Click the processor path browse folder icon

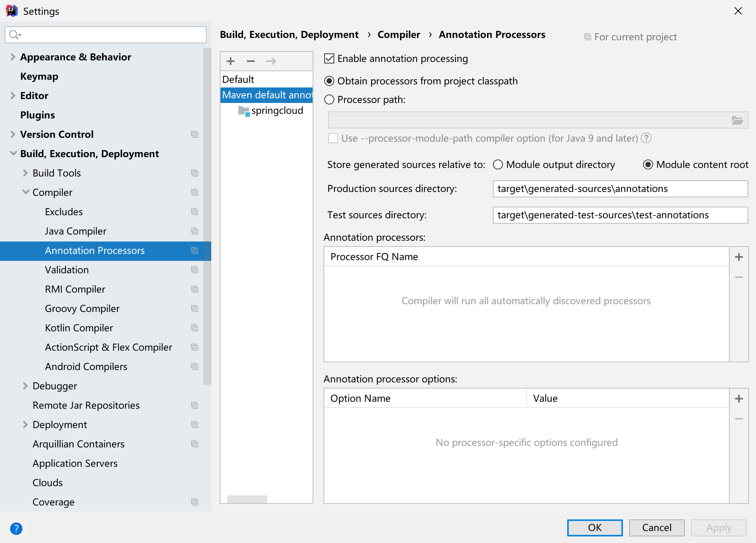pyautogui.click(x=737, y=120)
